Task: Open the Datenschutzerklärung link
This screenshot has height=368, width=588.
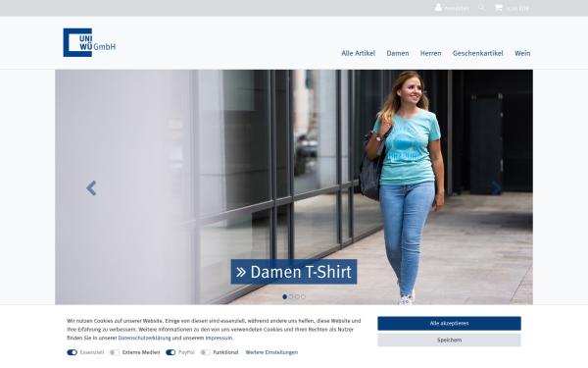Action: [144, 338]
